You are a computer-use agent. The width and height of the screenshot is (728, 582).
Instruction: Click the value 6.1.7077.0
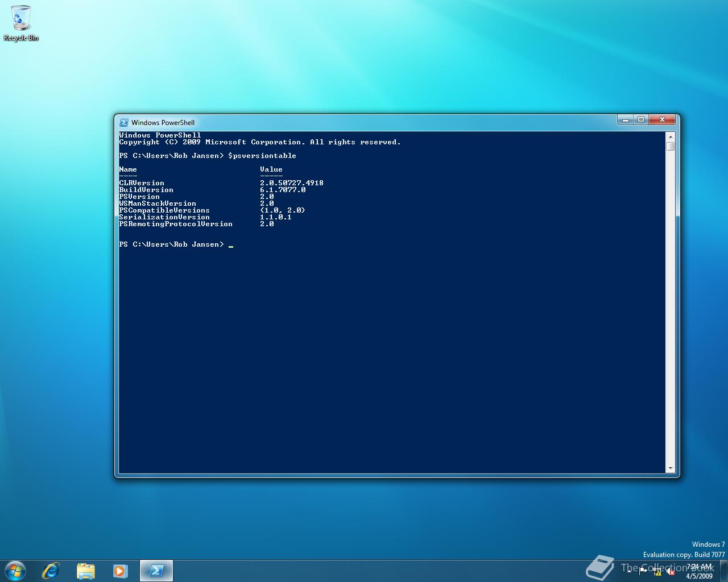point(283,190)
